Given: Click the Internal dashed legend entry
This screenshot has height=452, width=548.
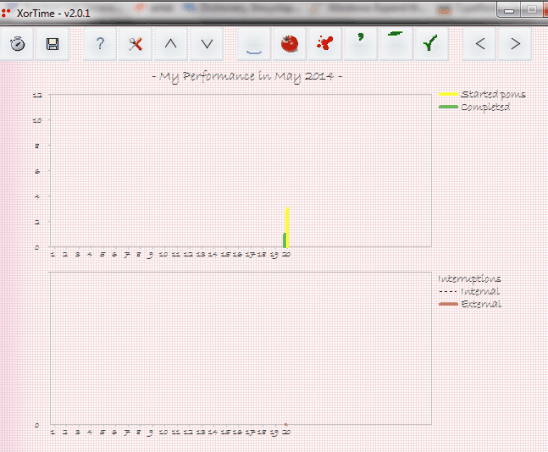Looking at the screenshot, I should 469,291.
